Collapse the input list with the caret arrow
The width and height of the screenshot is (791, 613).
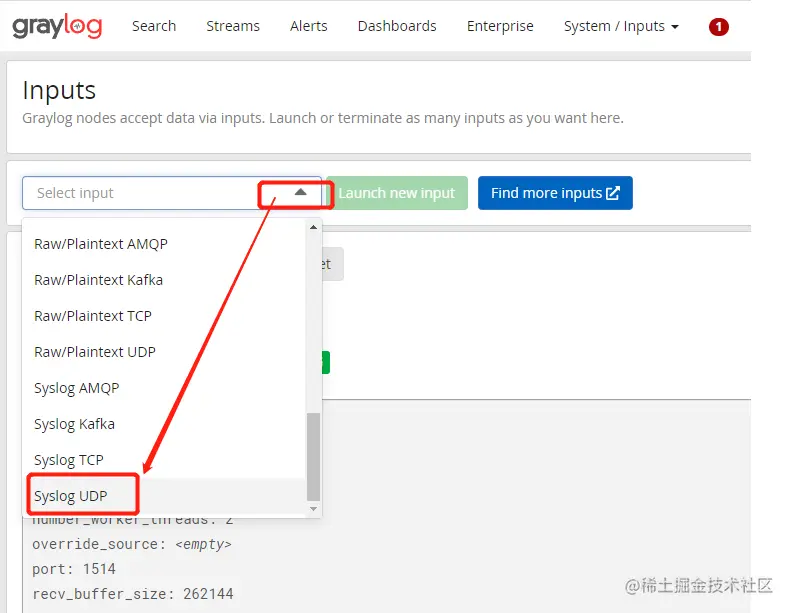(x=301, y=192)
